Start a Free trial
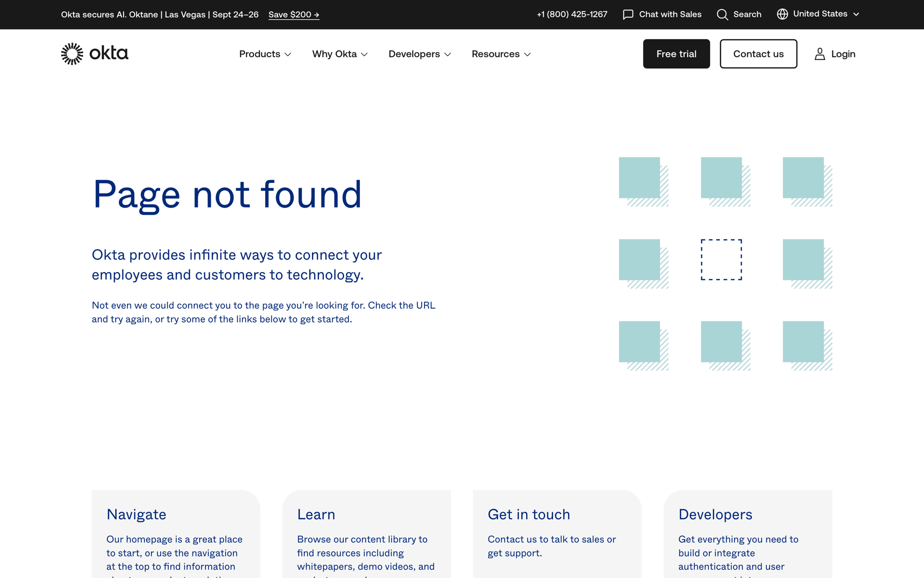This screenshot has height=578, width=924. pos(676,54)
